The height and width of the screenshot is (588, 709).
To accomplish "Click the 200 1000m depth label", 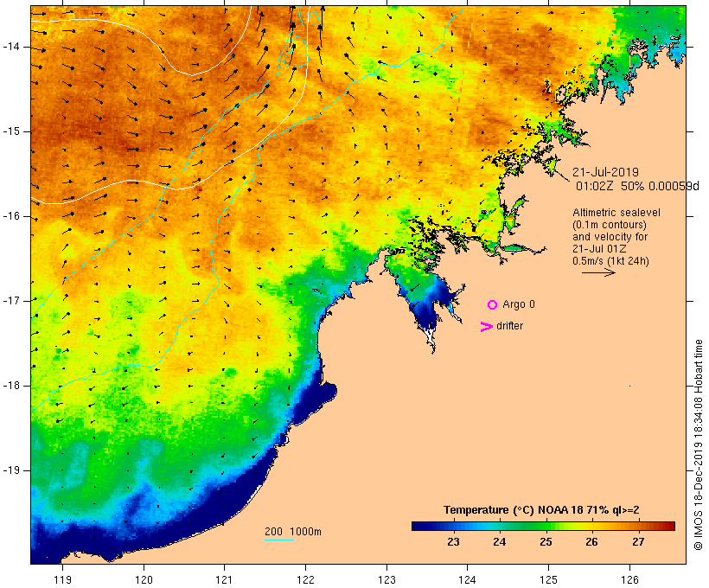I will [293, 532].
